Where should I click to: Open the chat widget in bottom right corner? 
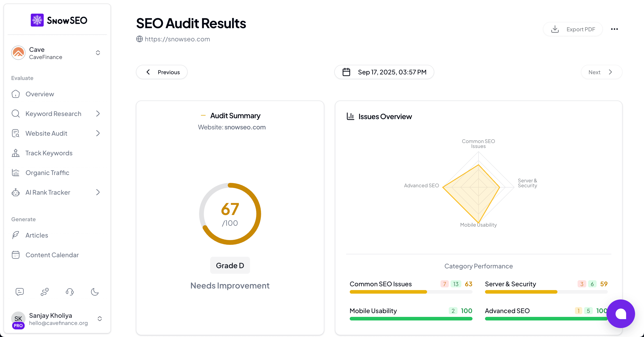[x=621, y=314]
